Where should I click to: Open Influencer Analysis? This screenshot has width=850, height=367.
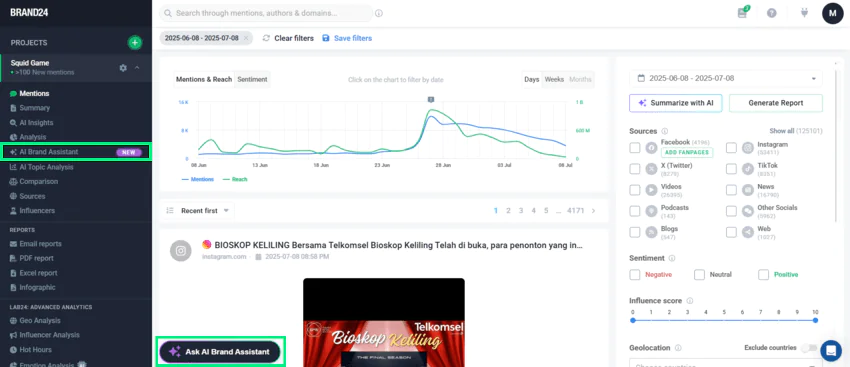pyautogui.click(x=49, y=335)
